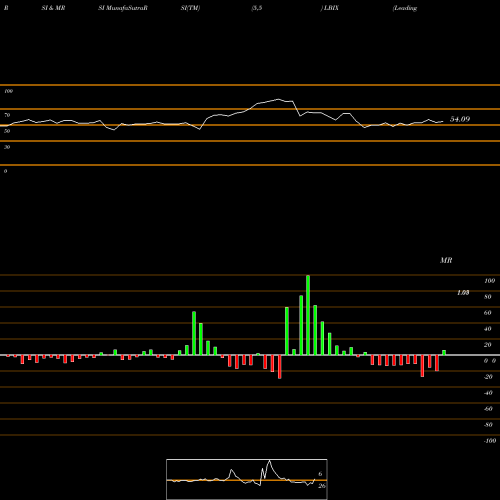The image size is (500, 500).
Task: Click the longest red bar in MR histogram
Action: pyautogui.click(x=280, y=367)
